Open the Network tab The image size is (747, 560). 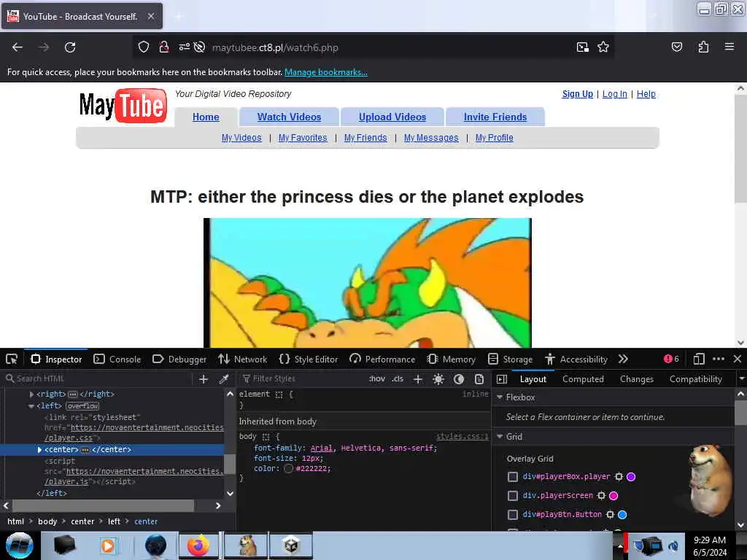point(242,359)
